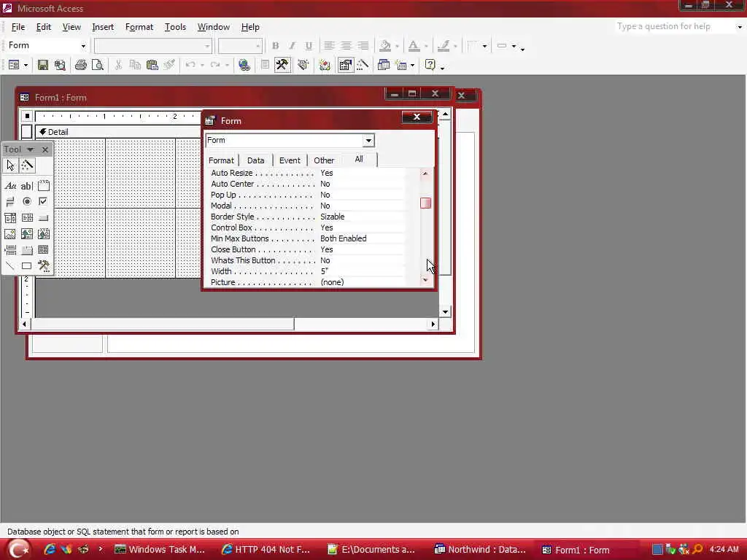This screenshot has height=560, width=747.
Task: Toggle the Select Objects arrow tool
Action: pos(10,166)
